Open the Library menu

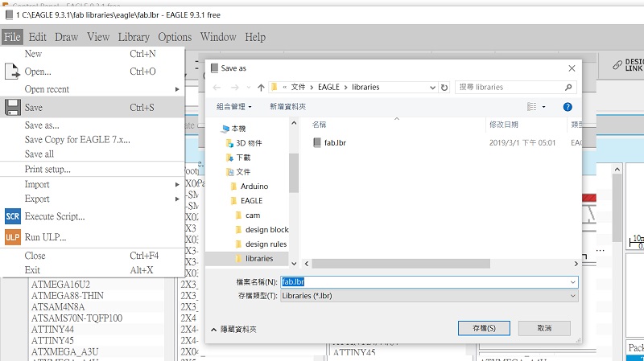[134, 37]
